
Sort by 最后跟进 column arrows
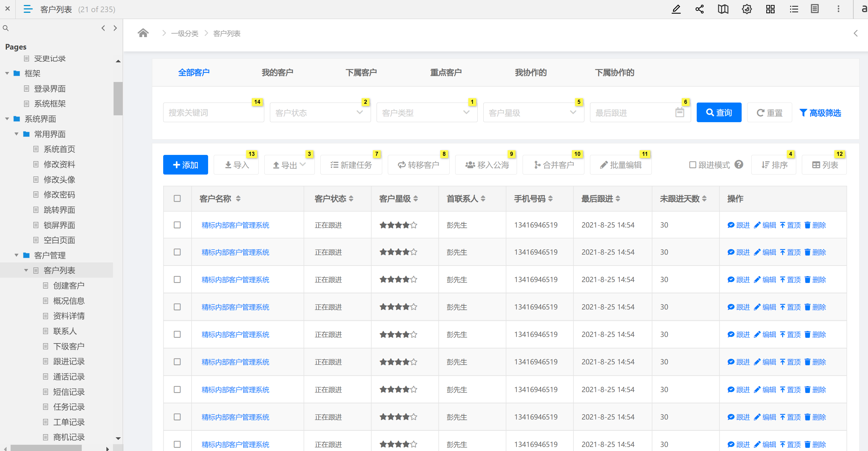coord(618,199)
